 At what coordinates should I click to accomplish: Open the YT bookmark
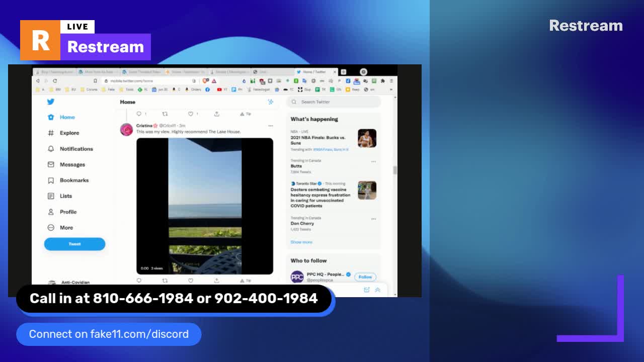222,89
